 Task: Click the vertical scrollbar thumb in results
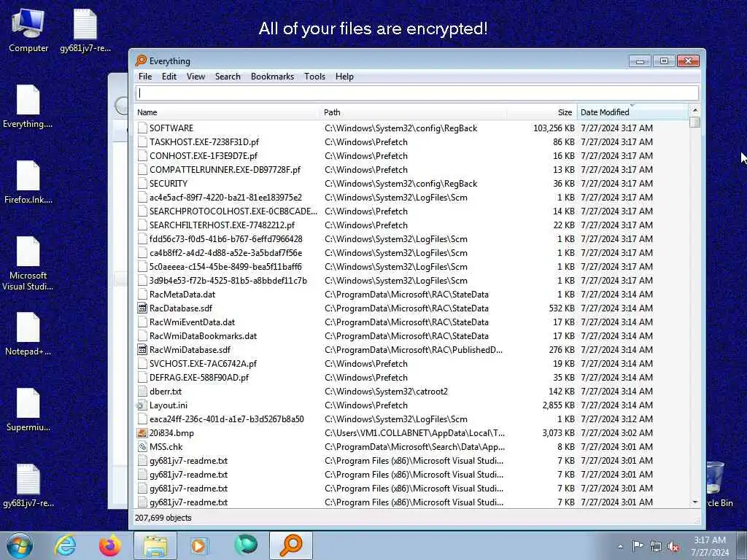695,122
